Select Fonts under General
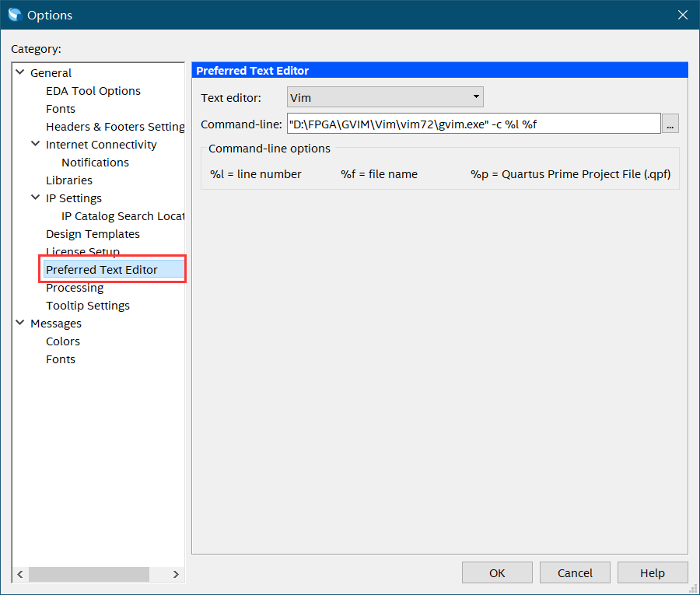The image size is (700, 595). coord(61,108)
